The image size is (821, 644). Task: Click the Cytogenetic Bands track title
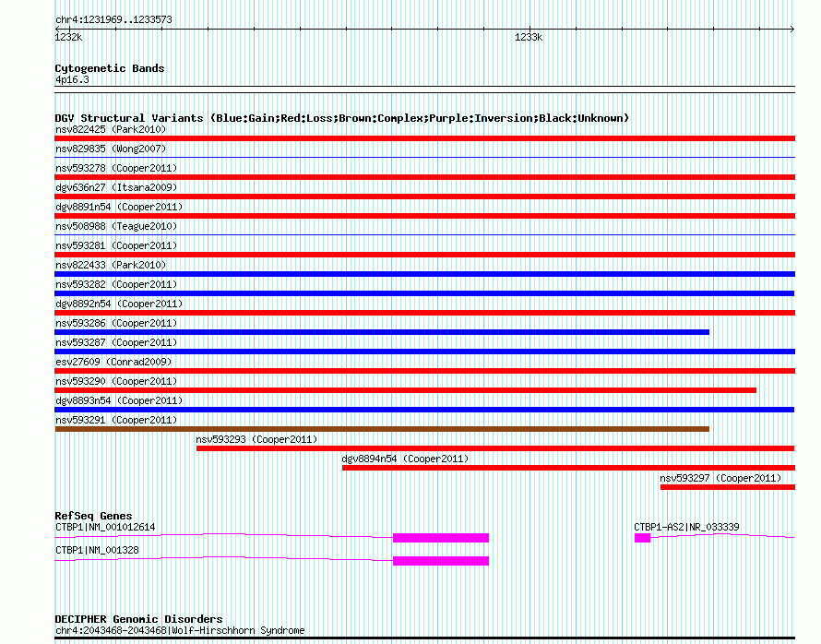(x=110, y=68)
